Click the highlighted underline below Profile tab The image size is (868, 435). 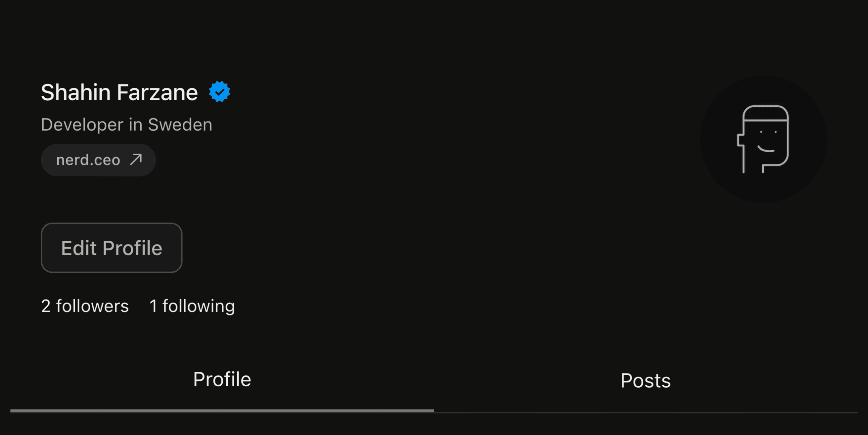(x=222, y=411)
